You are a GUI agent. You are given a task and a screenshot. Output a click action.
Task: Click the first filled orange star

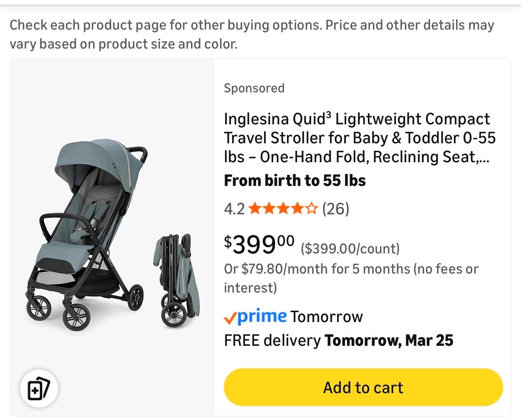pyautogui.click(x=255, y=208)
